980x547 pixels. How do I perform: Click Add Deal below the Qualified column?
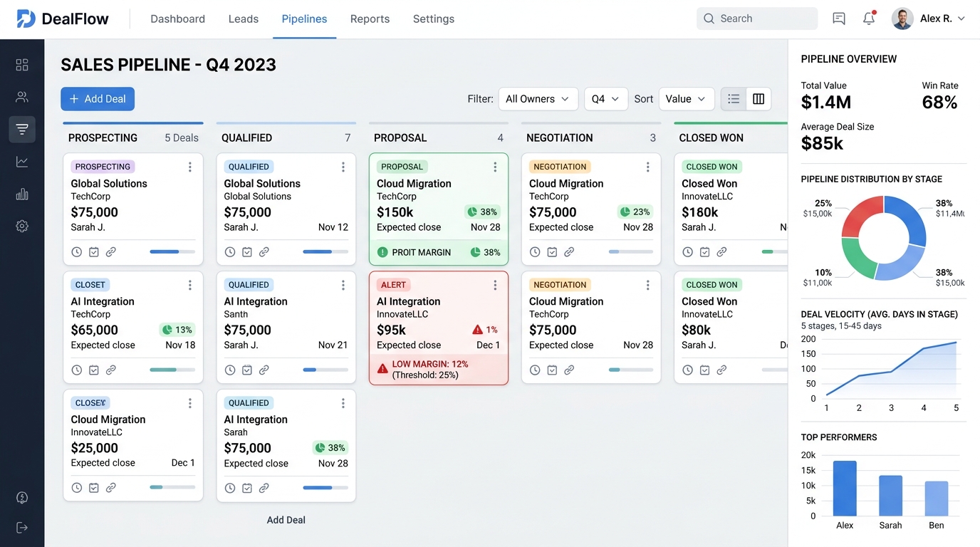(286, 520)
